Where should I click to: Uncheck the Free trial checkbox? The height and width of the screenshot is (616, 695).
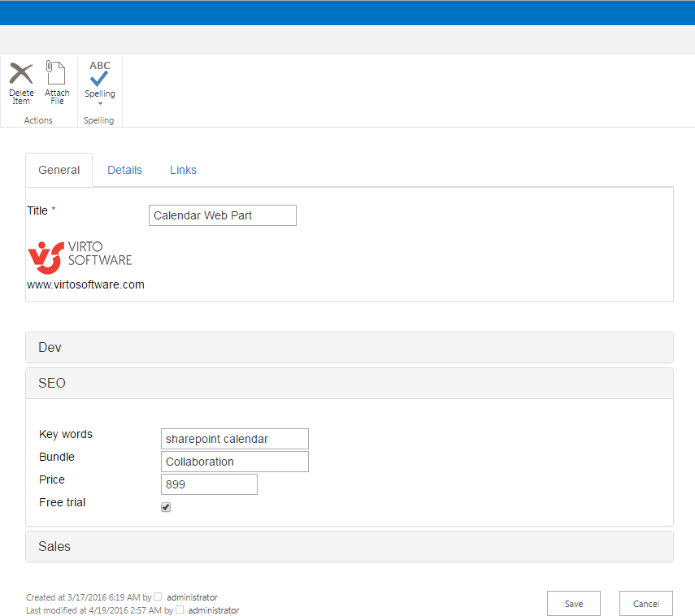pos(166,507)
